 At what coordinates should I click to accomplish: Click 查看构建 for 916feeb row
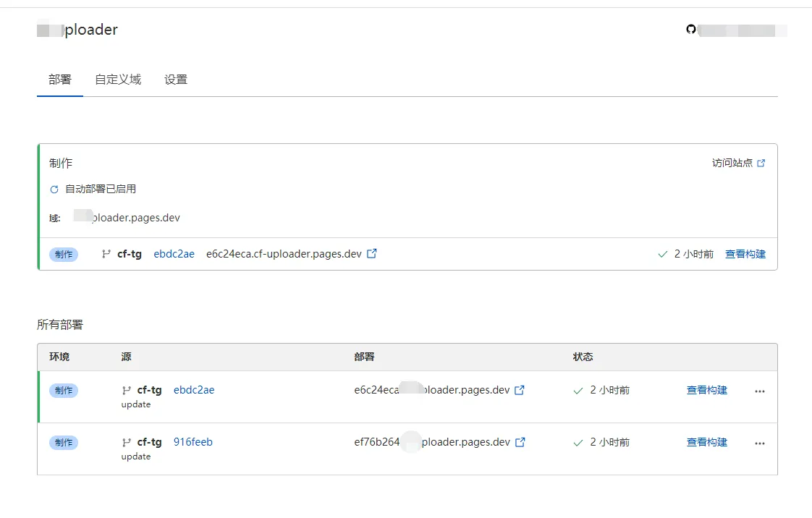pos(707,443)
